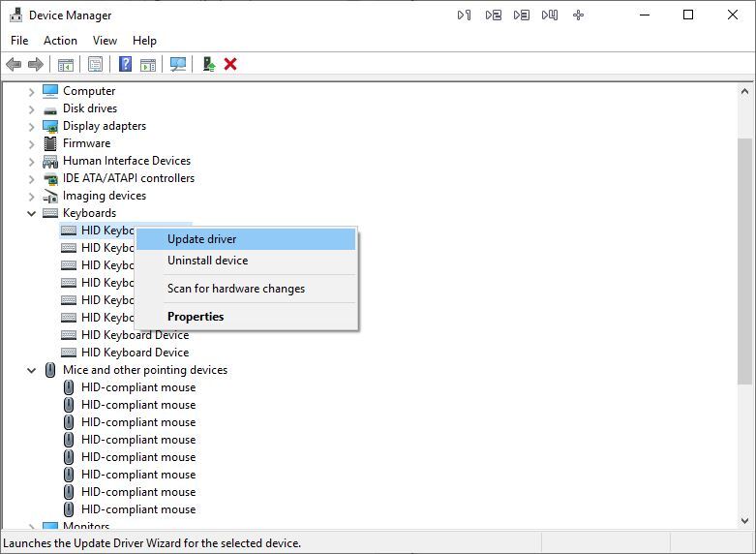The width and height of the screenshot is (756, 554).
Task: Click the Imaging devices camera icon
Action: pyautogui.click(x=50, y=196)
